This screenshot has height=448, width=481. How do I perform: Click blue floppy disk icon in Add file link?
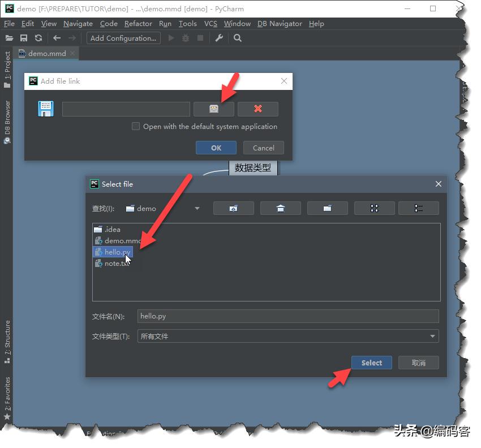(x=46, y=109)
